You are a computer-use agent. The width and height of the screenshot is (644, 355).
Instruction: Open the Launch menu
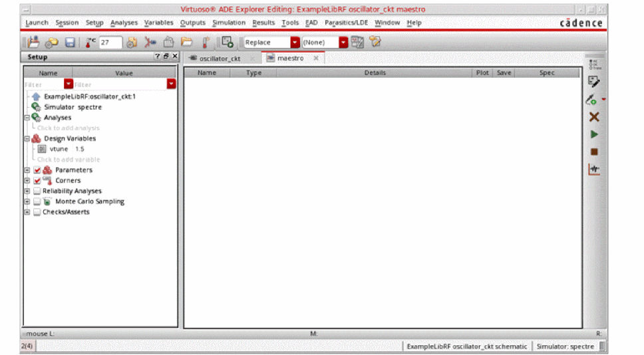(x=37, y=23)
